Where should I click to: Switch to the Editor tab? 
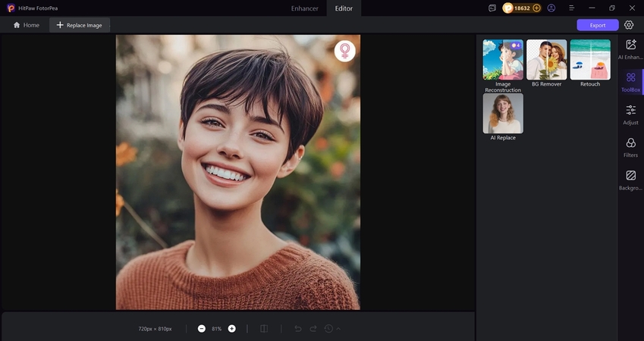(x=344, y=8)
